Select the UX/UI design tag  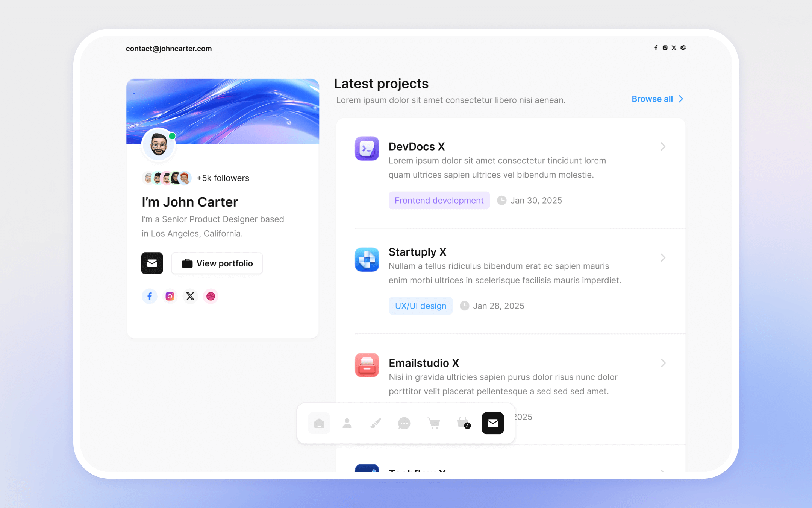[421, 306]
